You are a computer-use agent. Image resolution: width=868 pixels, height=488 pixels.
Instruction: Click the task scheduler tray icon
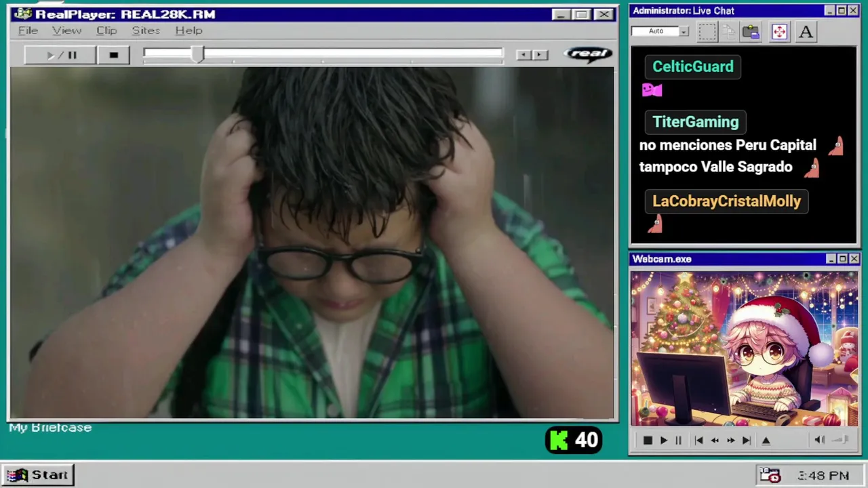tap(770, 475)
